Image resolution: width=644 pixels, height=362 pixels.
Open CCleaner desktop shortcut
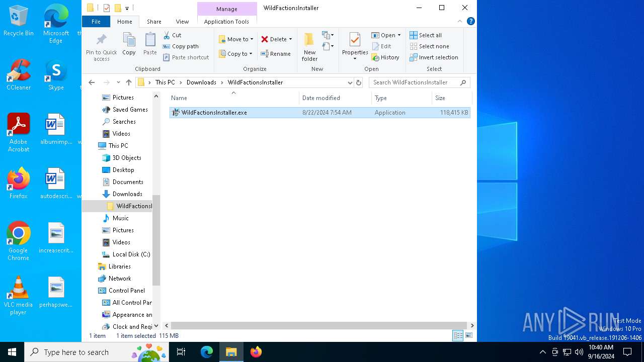tap(19, 75)
